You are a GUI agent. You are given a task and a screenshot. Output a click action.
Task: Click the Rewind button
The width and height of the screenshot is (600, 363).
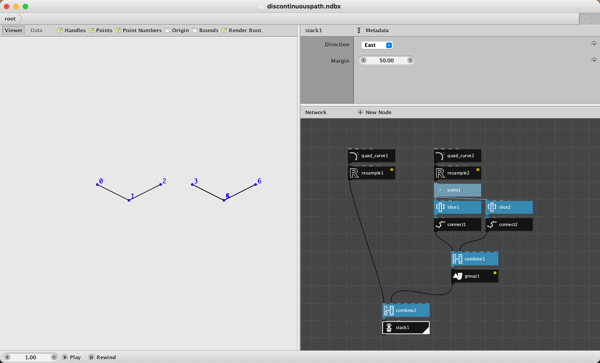point(102,357)
